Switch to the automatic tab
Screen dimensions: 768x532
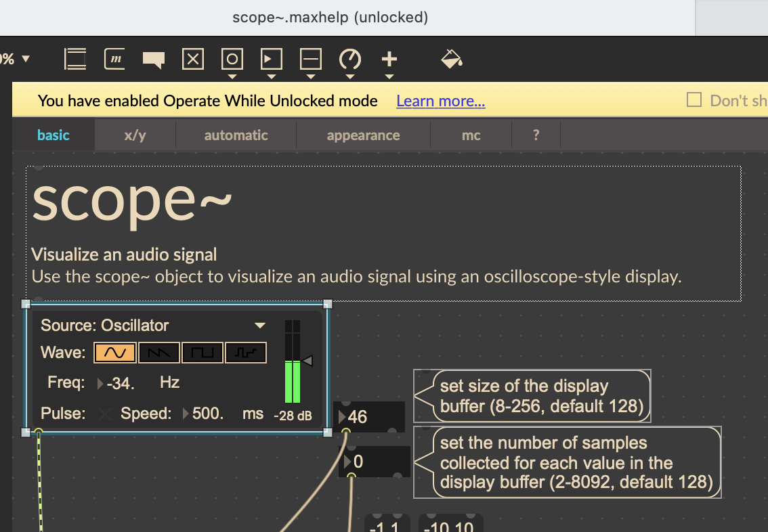(x=236, y=135)
